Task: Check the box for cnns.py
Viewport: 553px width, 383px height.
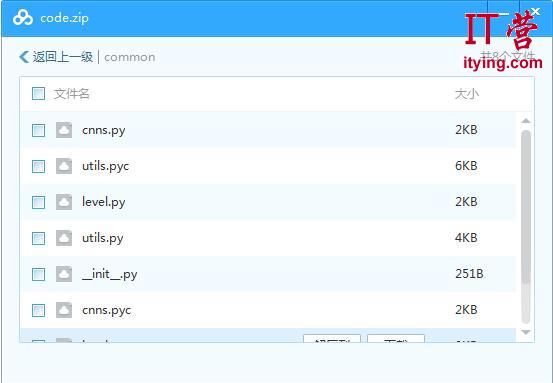Action: [38, 130]
